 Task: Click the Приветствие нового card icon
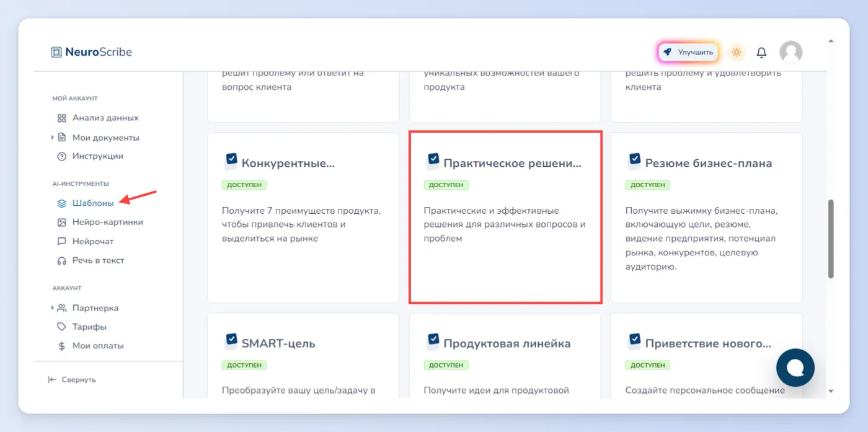point(634,341)
